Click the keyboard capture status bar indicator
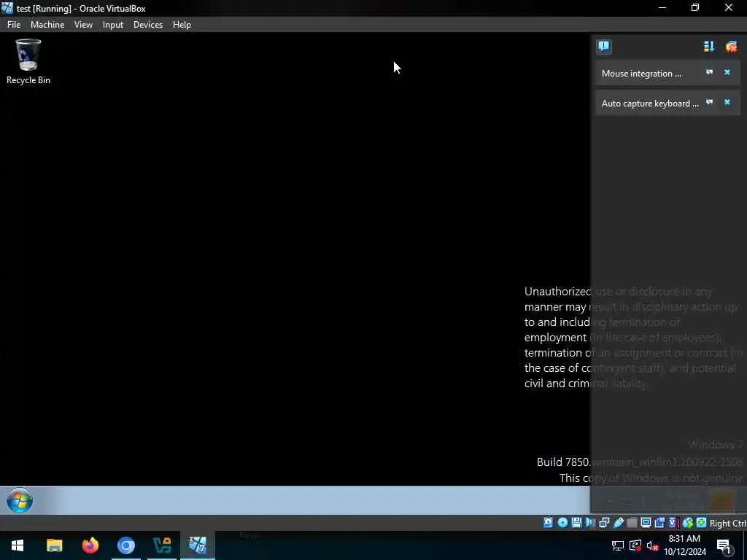The image size is (747, 560). click(701, 523)
